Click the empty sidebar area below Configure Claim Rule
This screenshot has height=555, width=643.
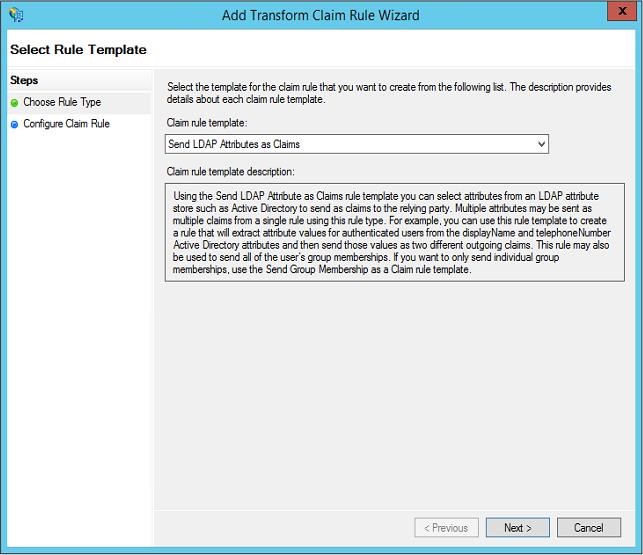tap(78, 330)
